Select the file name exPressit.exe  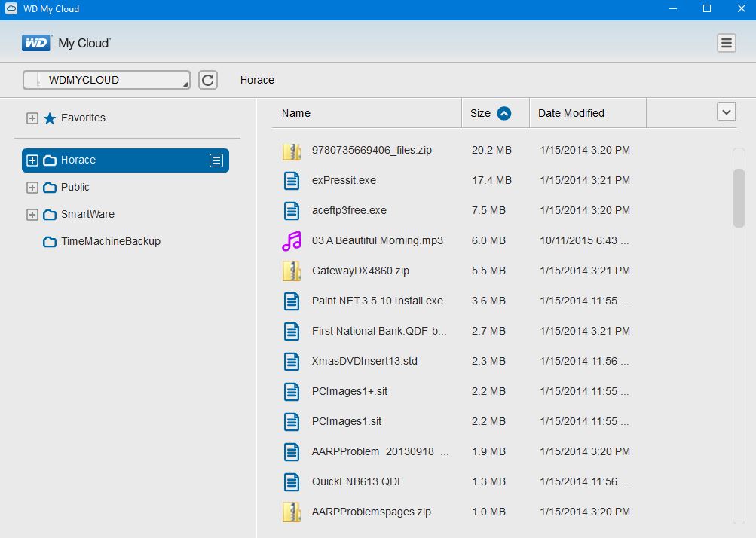click(x=344, y=180)
